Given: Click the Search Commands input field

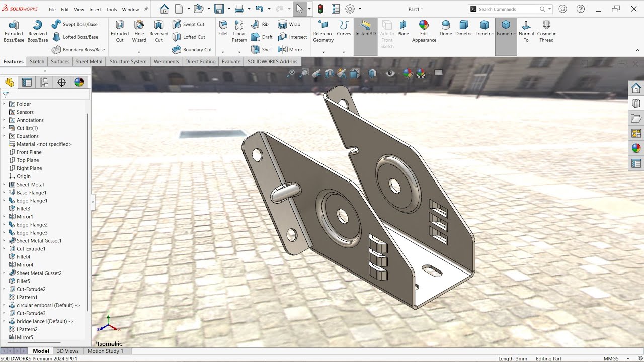Looking at the screenshot, I should 508,9.
